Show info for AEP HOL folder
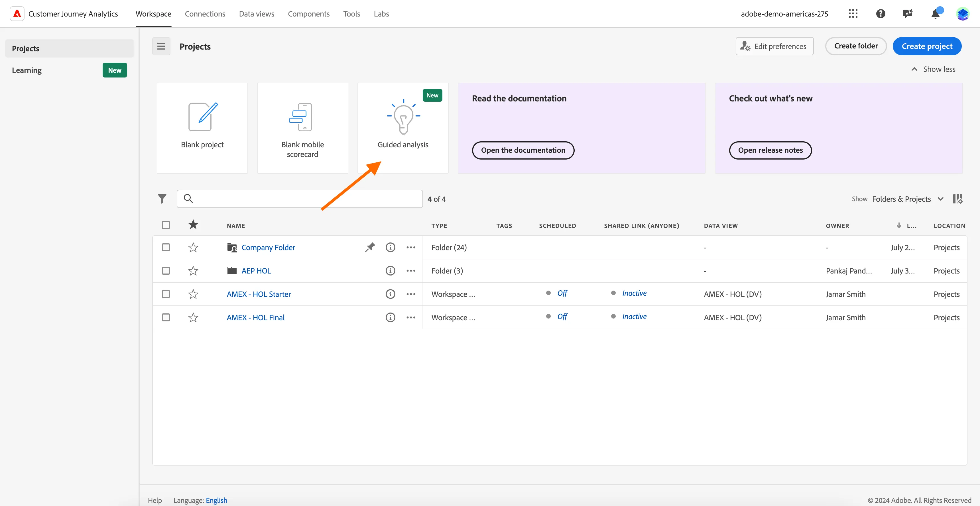Image resolution: width=980 pixels, height=506 pixels. (x=390, y=271)
